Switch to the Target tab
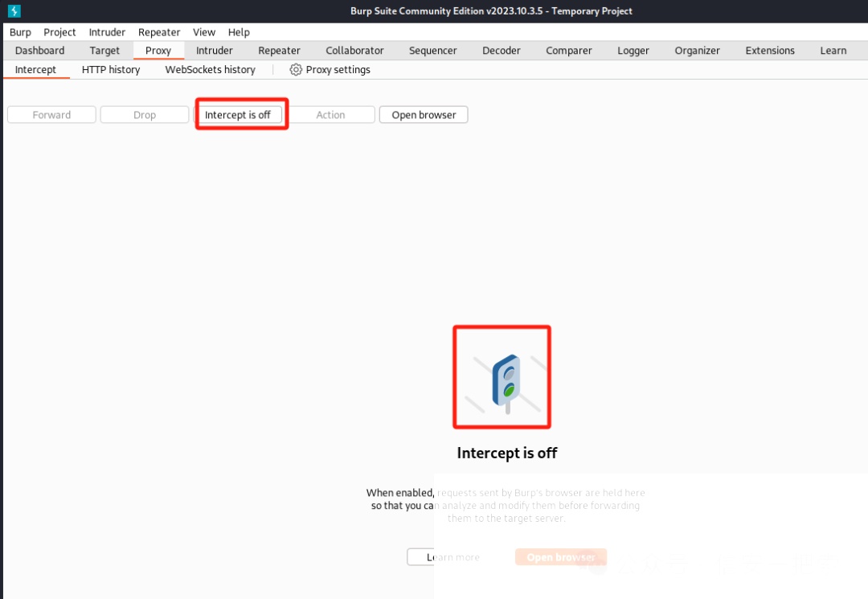Screen dimensions: 868x599 click(x=104, y=51)
